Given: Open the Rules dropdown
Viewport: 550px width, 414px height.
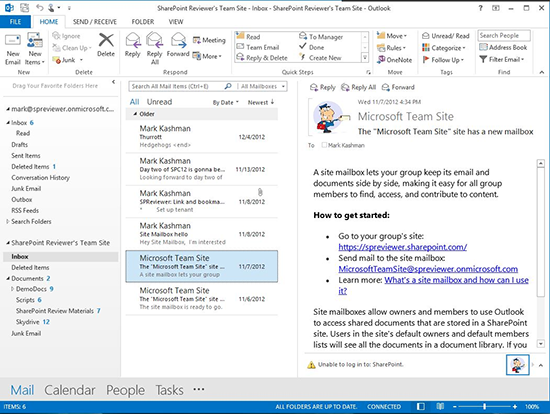Looking at the screenshot, I should [391, 48].
